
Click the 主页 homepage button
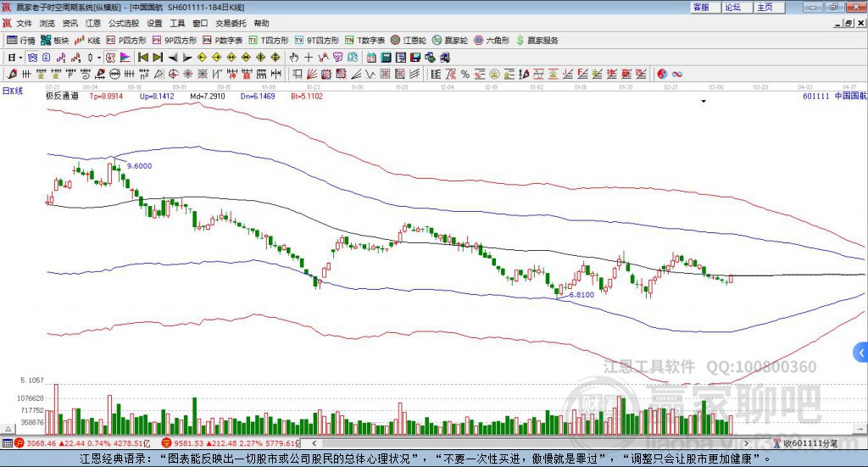tap(769, 7)
